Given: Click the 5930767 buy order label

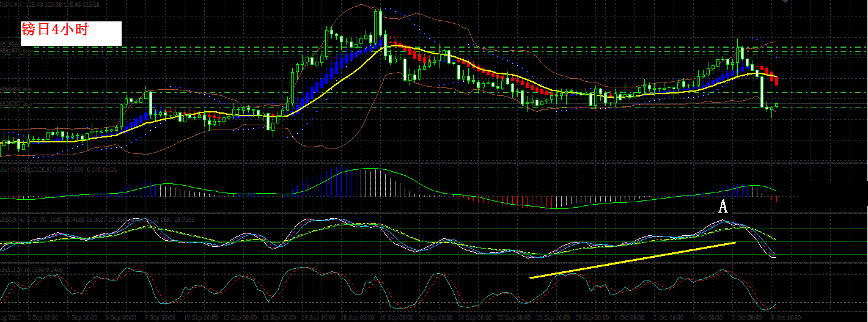Looking at the screenshot, I should point(16,104).
